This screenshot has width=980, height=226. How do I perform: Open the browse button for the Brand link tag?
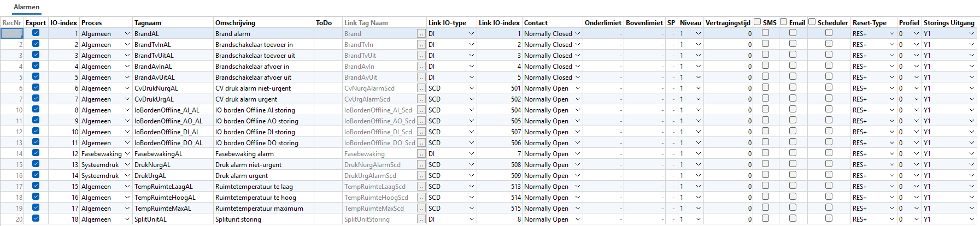coord(421,34)
